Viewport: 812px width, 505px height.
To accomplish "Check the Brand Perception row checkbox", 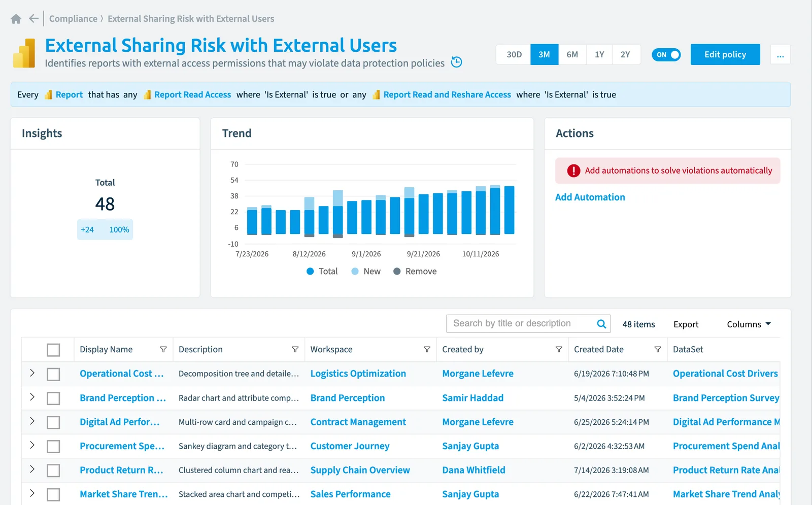I will pos(53,398).
